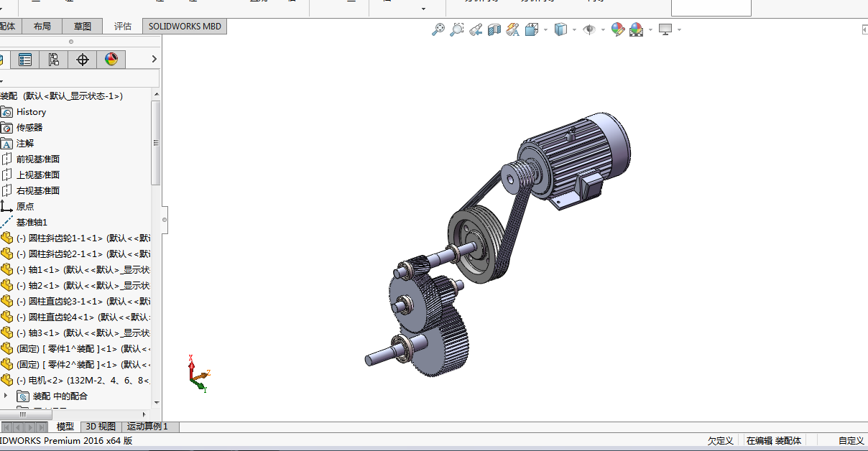
Task: Open the 布局 ribbon tab
Action: click(42, 27)
